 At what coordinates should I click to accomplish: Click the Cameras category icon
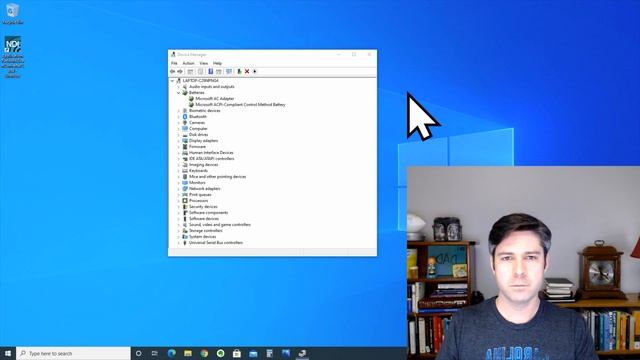click(185, 122)
